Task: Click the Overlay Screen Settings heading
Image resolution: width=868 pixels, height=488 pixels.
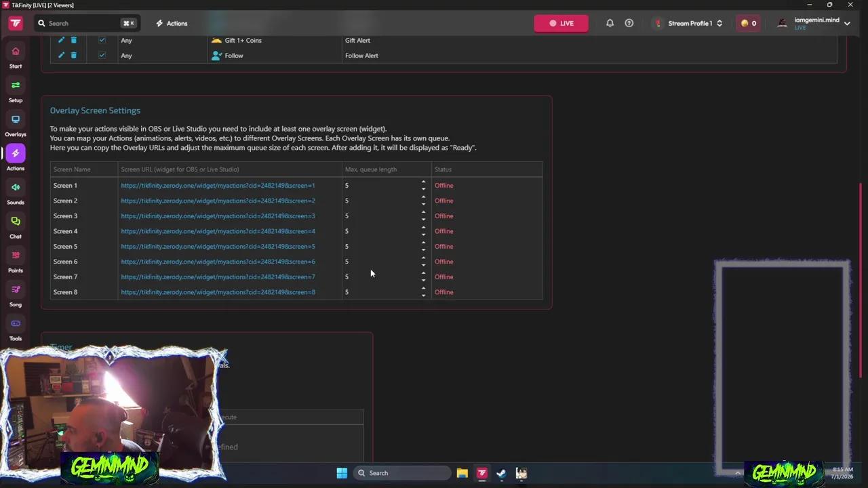Action: click(x=95, y=110)
